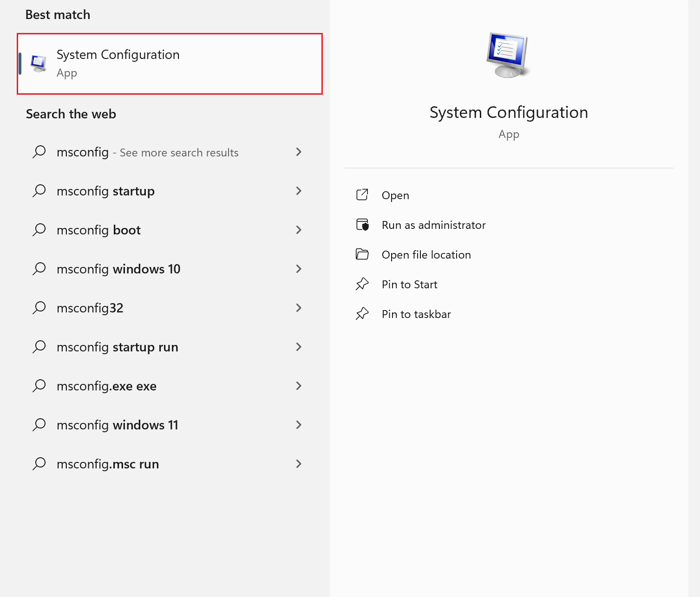Expand the msconfig startup run suggestion

[x=299, y=347]
